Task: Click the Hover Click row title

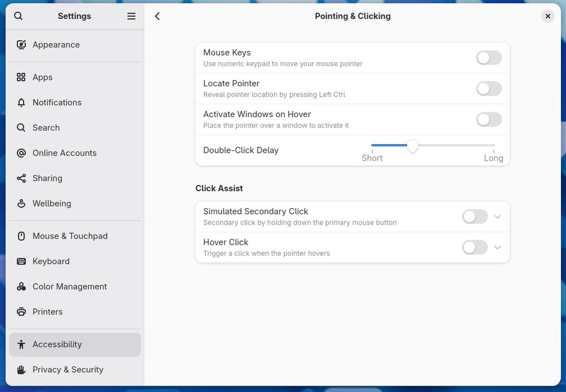Action: 226,242
